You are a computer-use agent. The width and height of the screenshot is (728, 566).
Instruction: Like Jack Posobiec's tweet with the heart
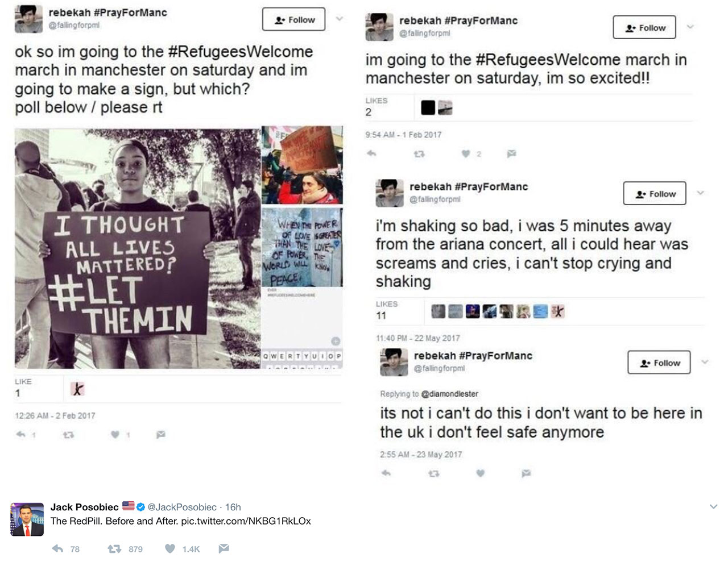(170, 548)
